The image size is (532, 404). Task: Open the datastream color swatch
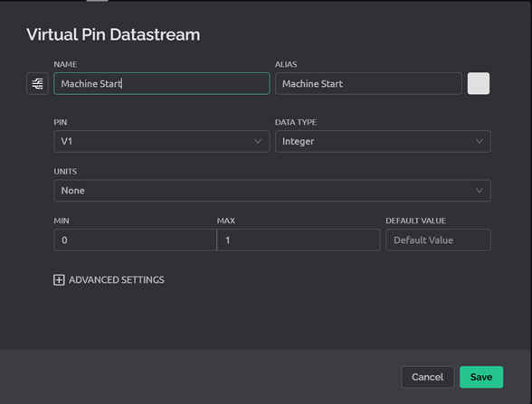click(x=479, y=83)
